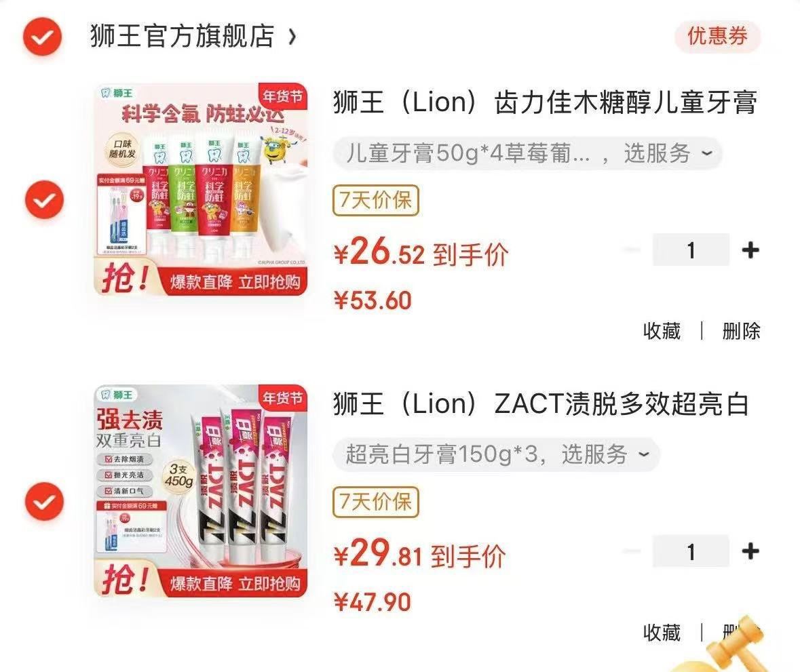Viewport: 800px width, 672px height.
Task: Open the children's toothpaste product image
Action: pos(201,189)
